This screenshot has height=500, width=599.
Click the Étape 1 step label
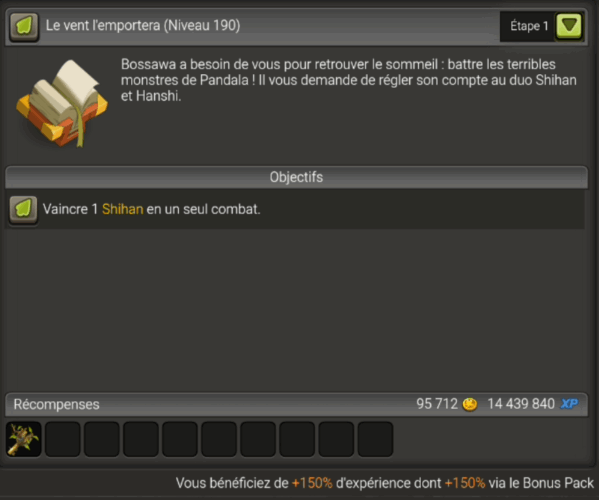529,26
